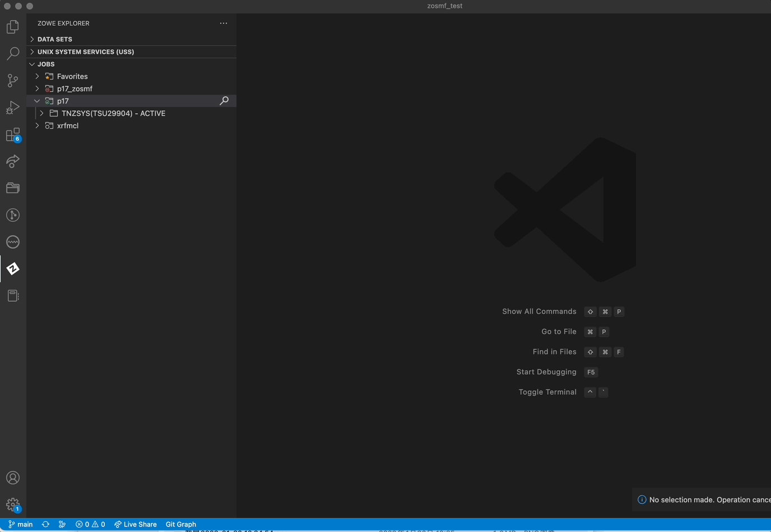Open the Manage gear icon
This screenshot has height=532, width=771.
(13, 505)
